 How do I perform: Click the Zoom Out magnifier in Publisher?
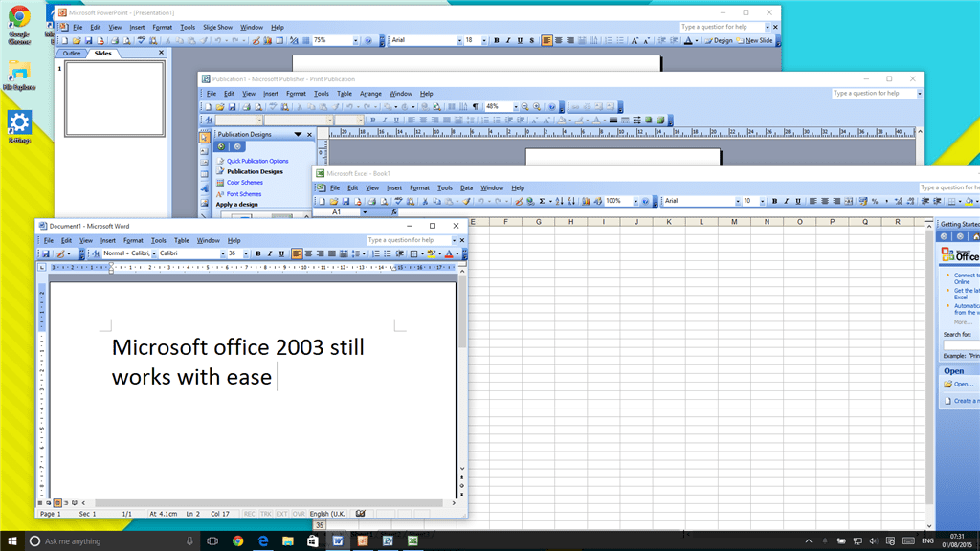(525, 107)
